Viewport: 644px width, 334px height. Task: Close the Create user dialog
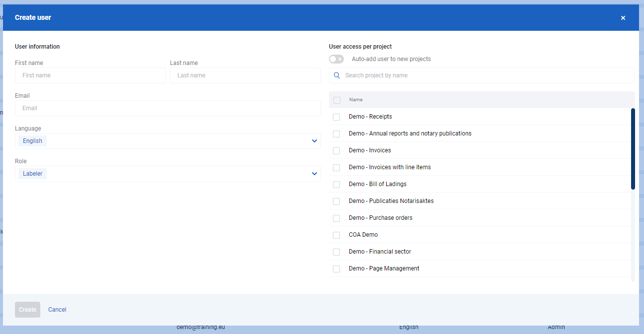click(x=623, y=18)
